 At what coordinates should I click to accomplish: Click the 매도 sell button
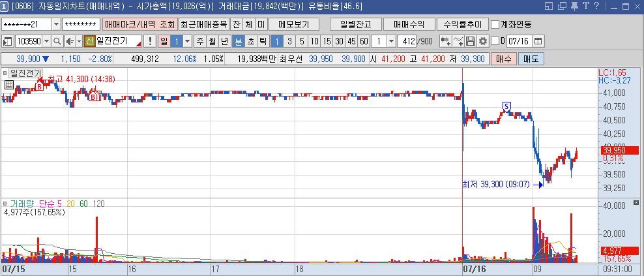(531, 59)
